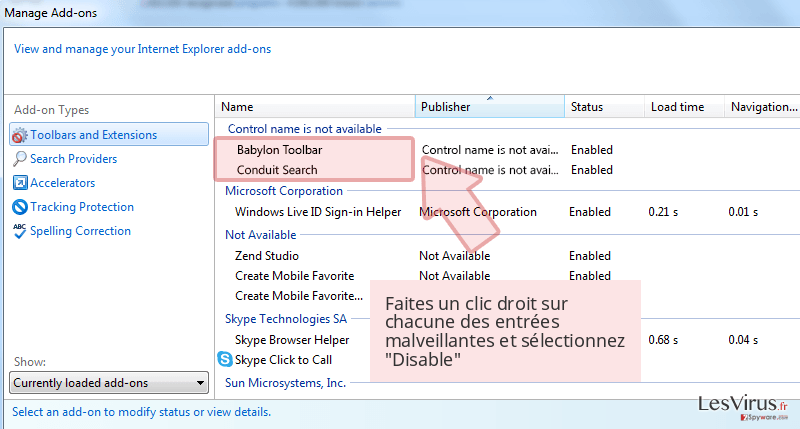Select the Conduit Search add-on
This screenshot has width=800, height=429.
[x=277, y=170]
